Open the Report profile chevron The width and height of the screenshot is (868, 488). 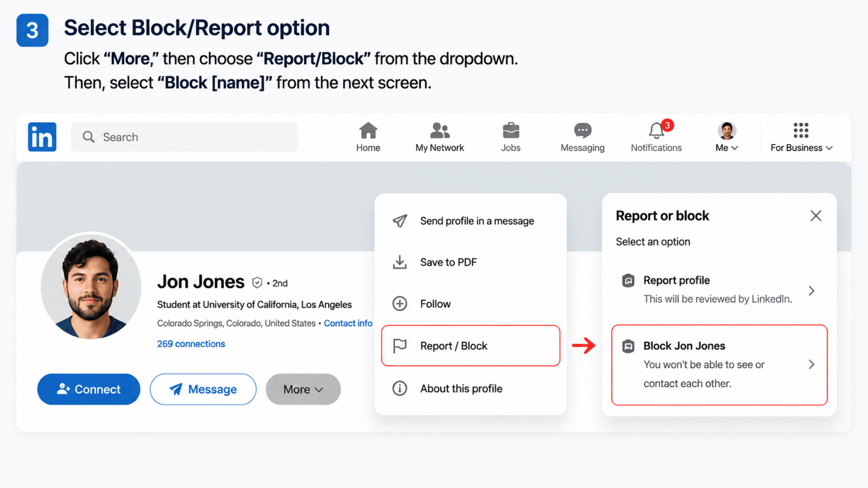pyautogui.click(x=811, y=291)
